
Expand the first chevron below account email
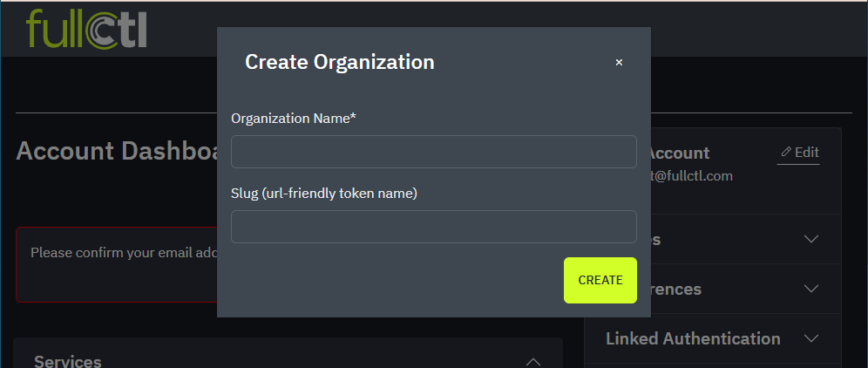coord(811,239)
